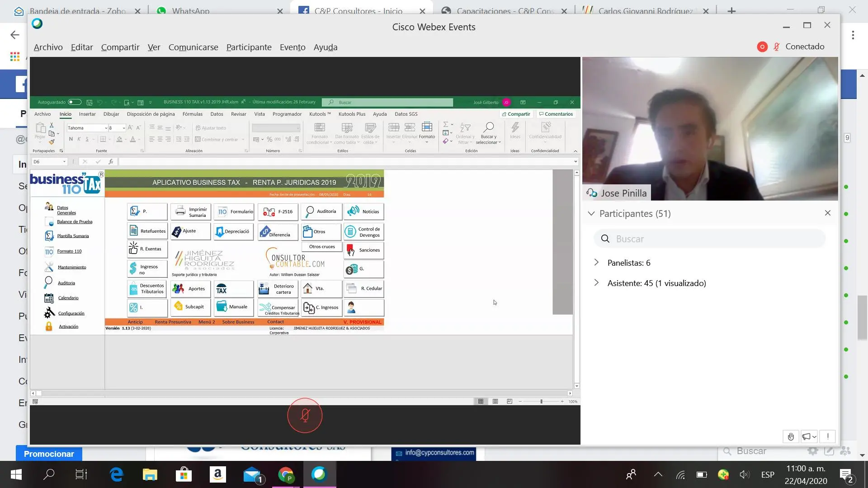
Task: Unmute using the red microphone button
Action: 305,416
